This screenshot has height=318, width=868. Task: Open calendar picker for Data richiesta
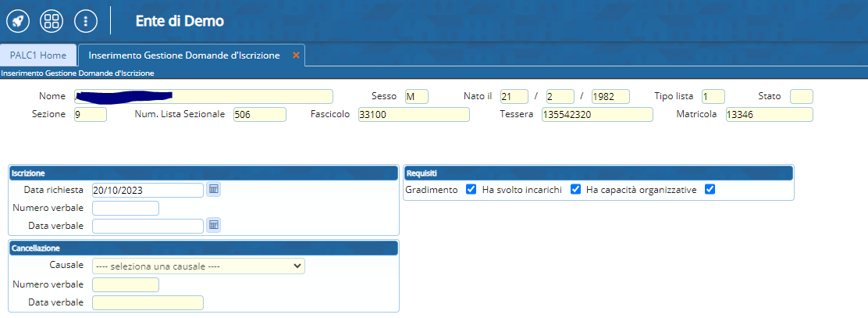(213, 189)
